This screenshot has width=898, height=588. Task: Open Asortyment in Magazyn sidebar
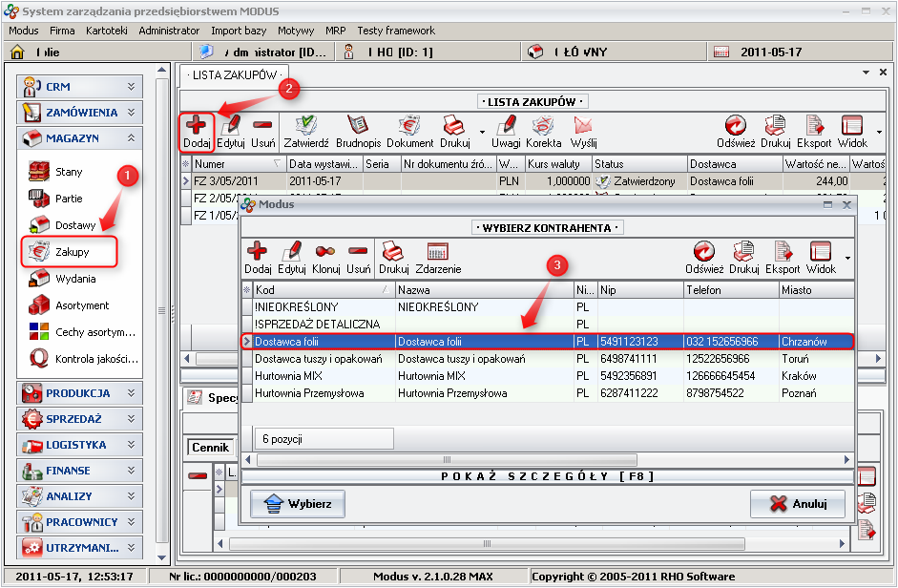tap(81, 305)
